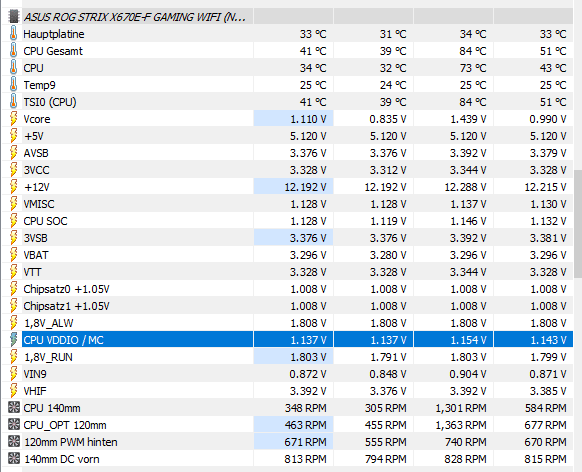Image resolution: width=582 pixels, height=472 pixels.
Task: Select the CPU Gesamt sensor label
Action: [x=53, y=51]
